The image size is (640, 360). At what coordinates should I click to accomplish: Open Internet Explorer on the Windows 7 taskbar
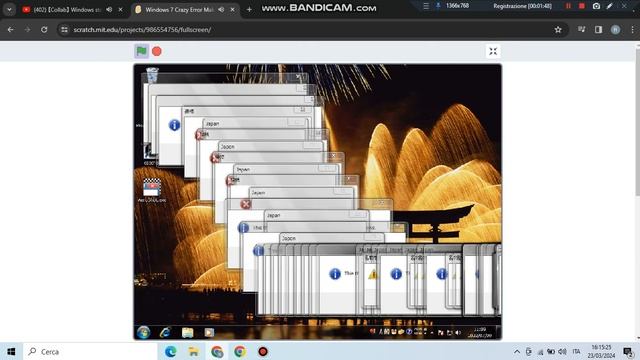click(165, 333)
